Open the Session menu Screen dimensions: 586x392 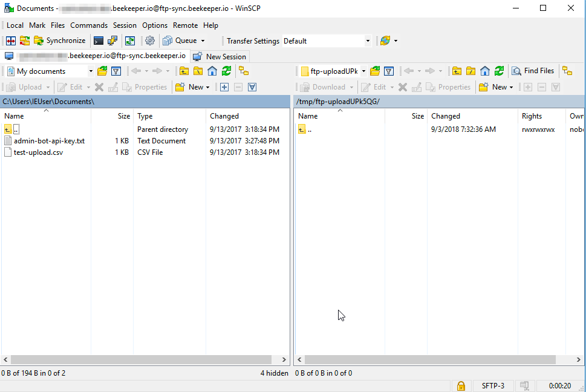125,25
